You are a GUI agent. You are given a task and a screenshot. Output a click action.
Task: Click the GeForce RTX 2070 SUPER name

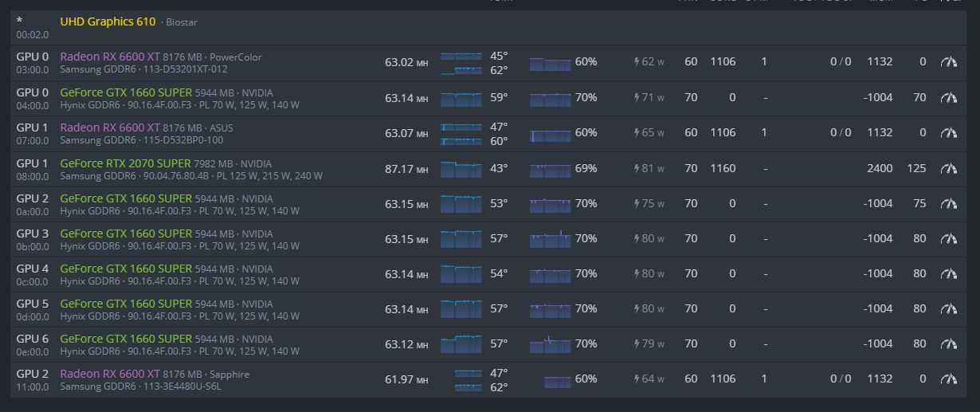coord(125,163)
